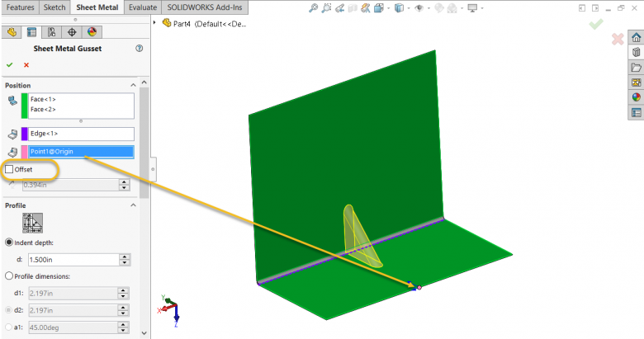Click the purple edge color swatch

point(24,134)
